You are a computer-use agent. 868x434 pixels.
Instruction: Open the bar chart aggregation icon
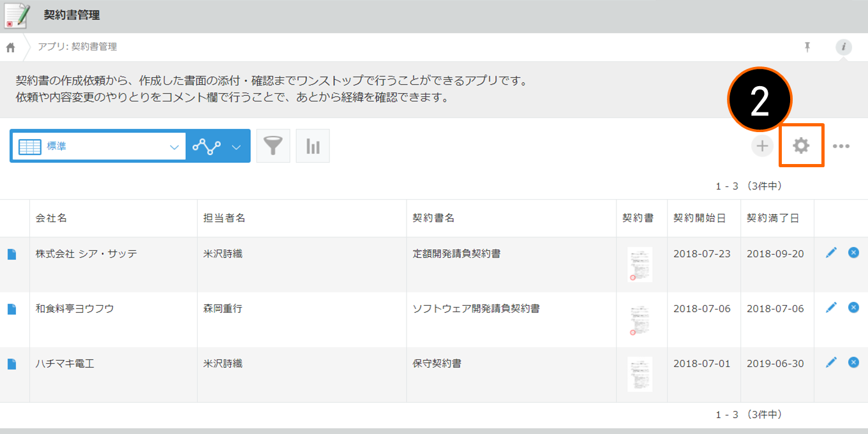[x=313, y=146]
